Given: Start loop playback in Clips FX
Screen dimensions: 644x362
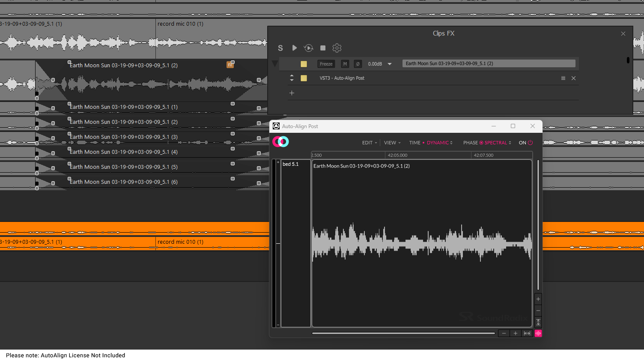Looking at the screenshot, I should (x=308, y=48).
